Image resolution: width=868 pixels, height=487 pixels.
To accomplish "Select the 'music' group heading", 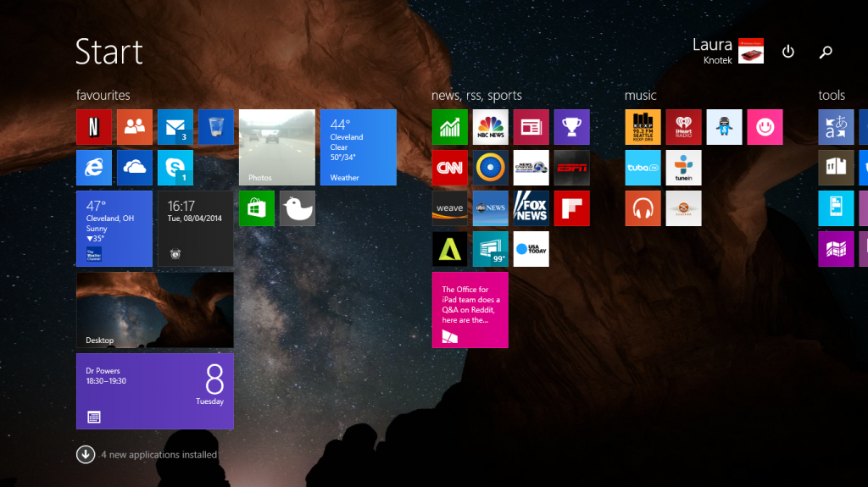I will pyautogui.click(x=641, y=95).
